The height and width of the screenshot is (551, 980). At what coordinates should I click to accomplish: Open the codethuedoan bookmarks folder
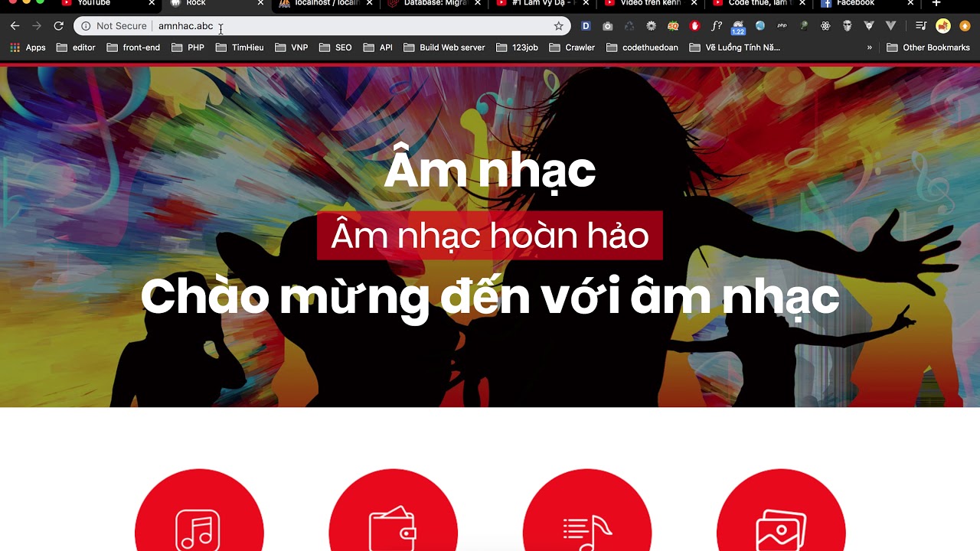coord(642,47)
